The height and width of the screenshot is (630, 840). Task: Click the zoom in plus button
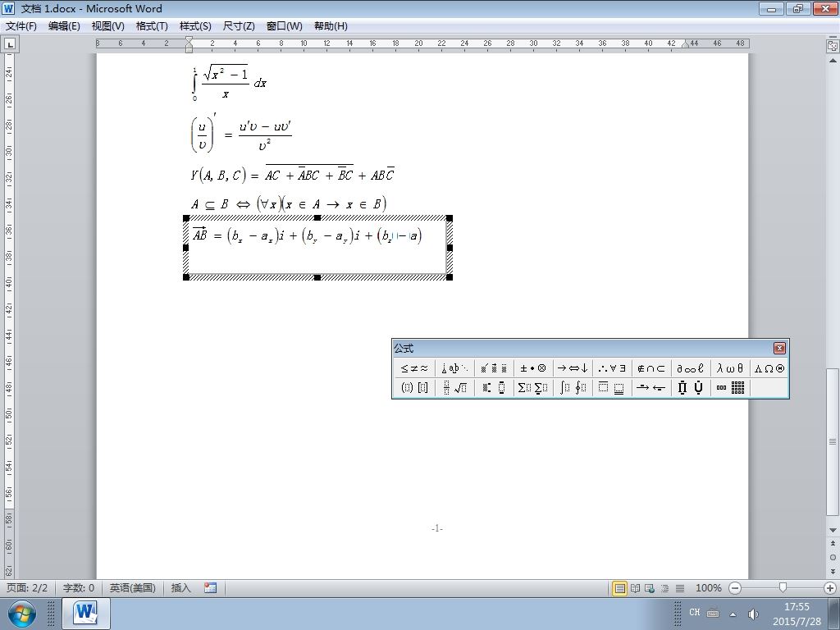pyautogui.click(x=830, y=588)
